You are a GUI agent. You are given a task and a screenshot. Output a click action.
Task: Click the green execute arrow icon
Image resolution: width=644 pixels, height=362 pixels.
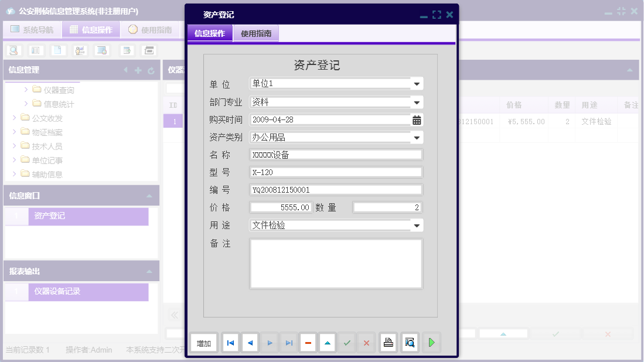click(x=432, y=343)
